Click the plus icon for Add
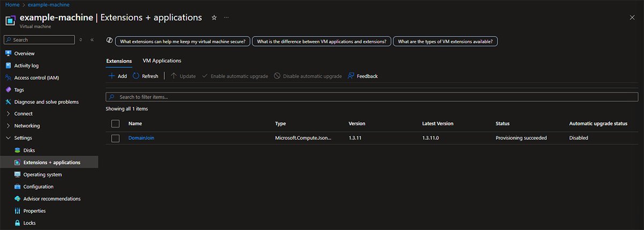The image size is (644, 230). pos(112,76)
